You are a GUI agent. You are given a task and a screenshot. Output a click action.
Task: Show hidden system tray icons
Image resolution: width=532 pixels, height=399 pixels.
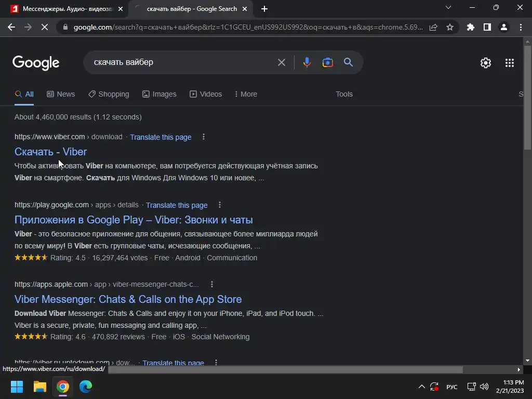pyautogui.click(x=421, y=387)
